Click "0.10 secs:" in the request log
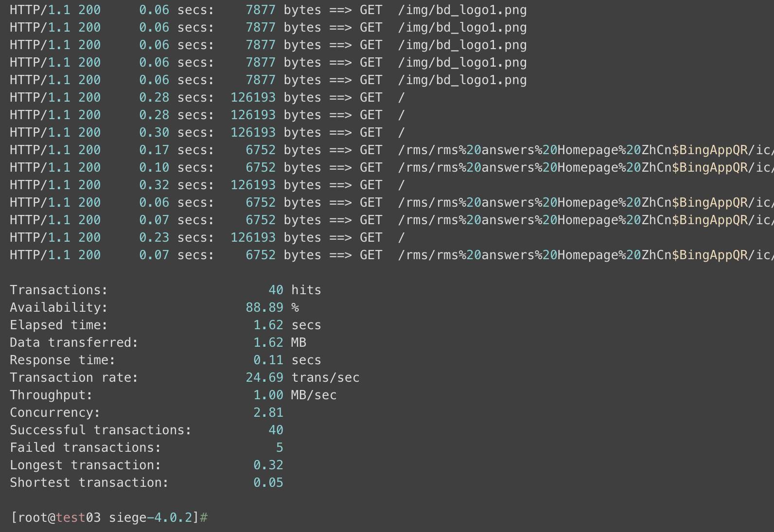774x532 pixels. pos(176,167)
